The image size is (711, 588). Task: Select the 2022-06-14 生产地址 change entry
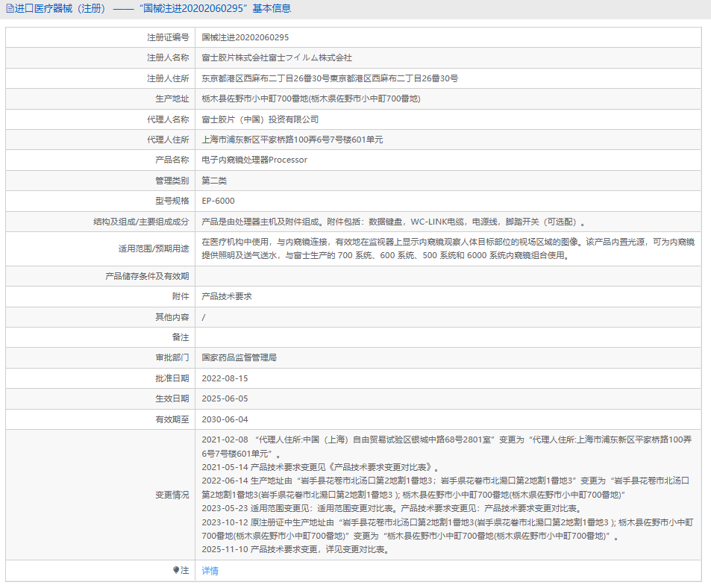tap(445, 488)
